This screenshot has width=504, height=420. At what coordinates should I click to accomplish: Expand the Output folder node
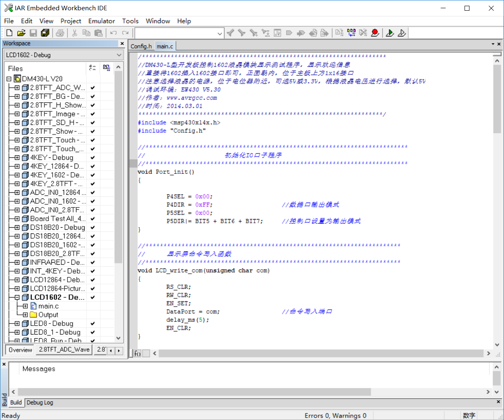pos(25,315)
